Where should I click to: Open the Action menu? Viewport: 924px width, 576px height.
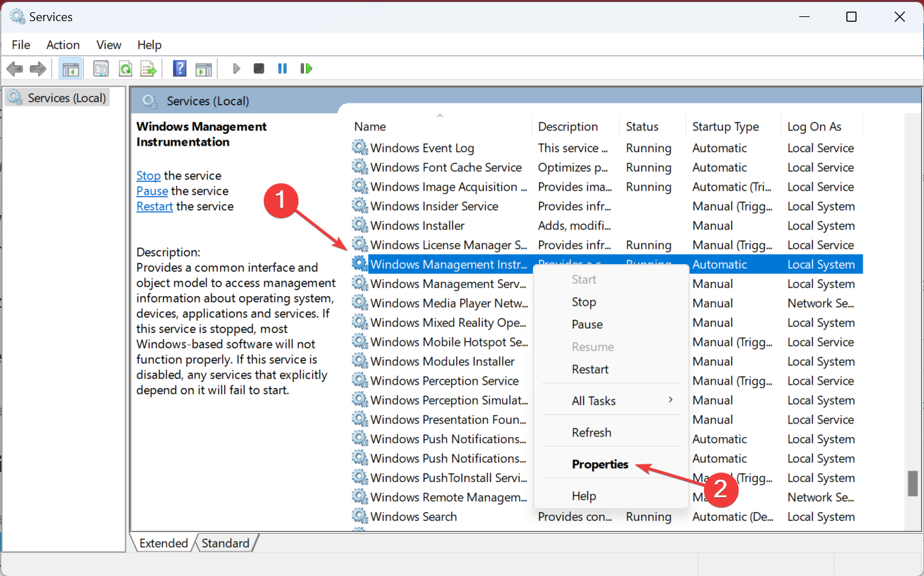(63, 45)
